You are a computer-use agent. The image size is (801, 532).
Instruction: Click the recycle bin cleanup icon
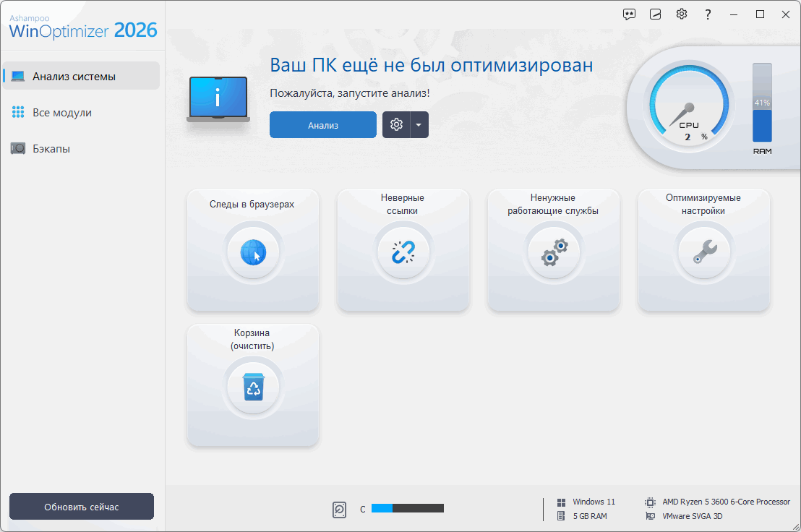(x=253, y=388)
